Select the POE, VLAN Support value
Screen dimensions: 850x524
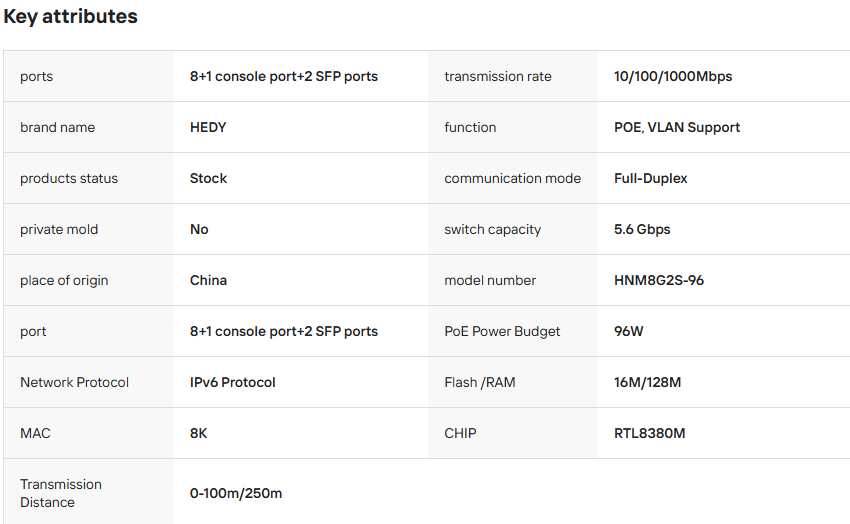click(677, 127)
